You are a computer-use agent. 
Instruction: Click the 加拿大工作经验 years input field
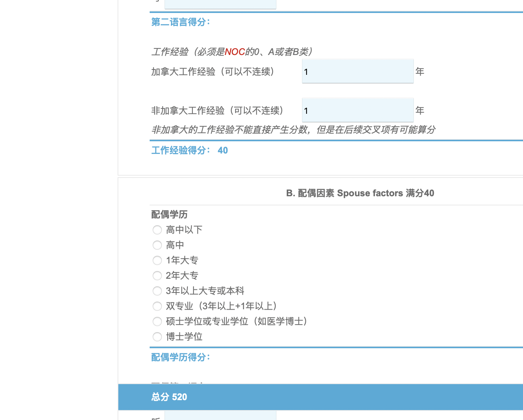[358, 71]
